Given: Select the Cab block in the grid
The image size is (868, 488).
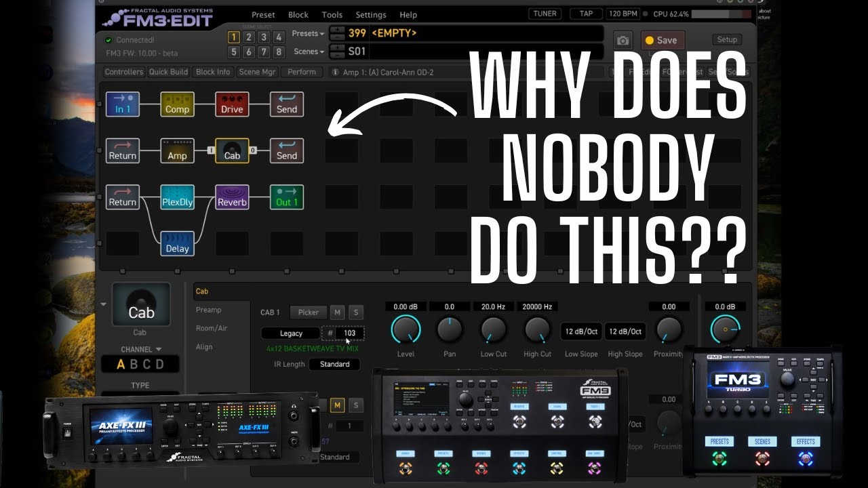Looking at the screenshot, I should (232, 150).
